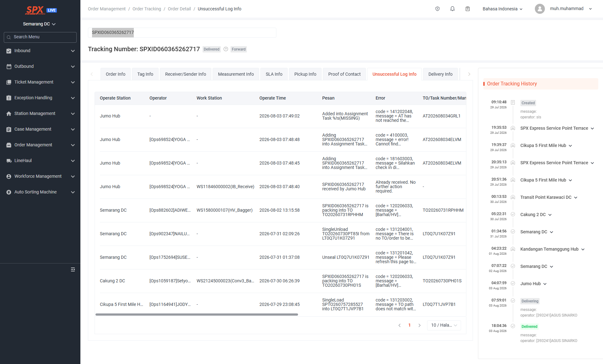Go to previous table page
Screen dimensions: 603x364
tap(399, 325)
